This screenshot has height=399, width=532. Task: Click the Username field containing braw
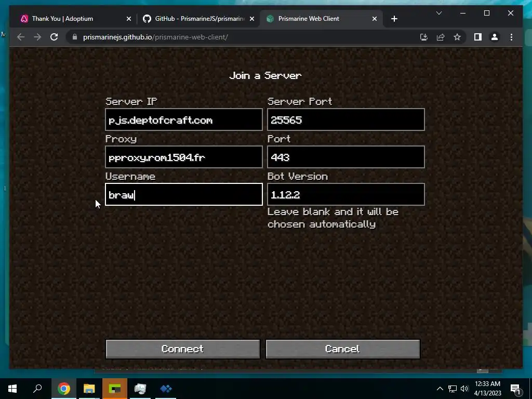pyautogui.click(x=183, y=194)
